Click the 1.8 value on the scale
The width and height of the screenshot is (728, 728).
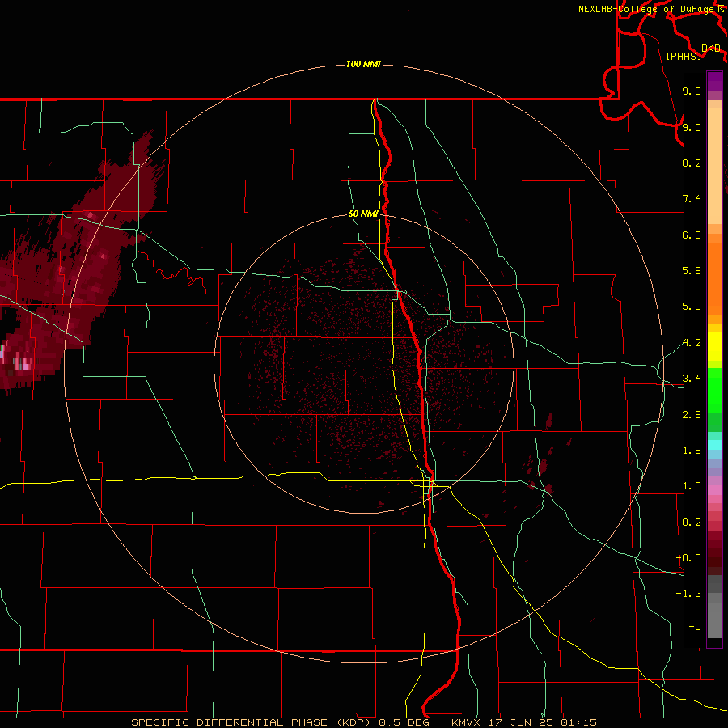[x=692, y=451]
